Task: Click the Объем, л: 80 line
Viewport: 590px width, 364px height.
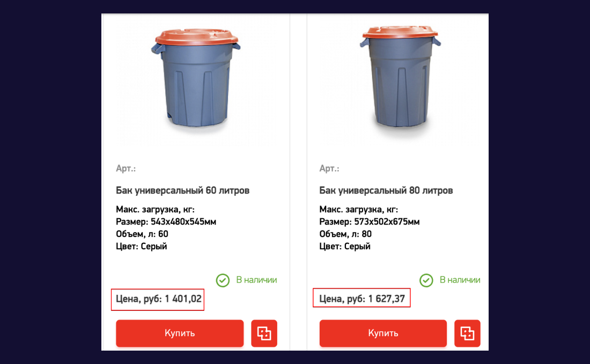Action: click(345, 234)
